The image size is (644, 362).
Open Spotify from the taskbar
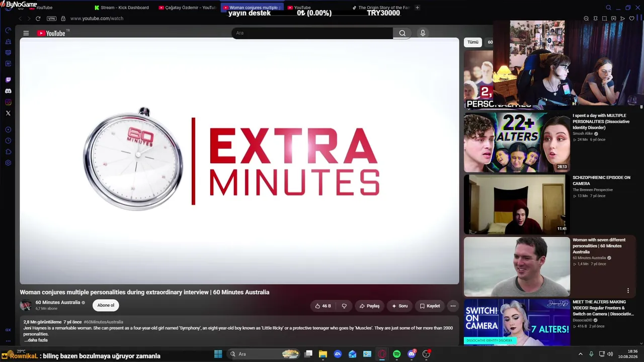(397, 354)
